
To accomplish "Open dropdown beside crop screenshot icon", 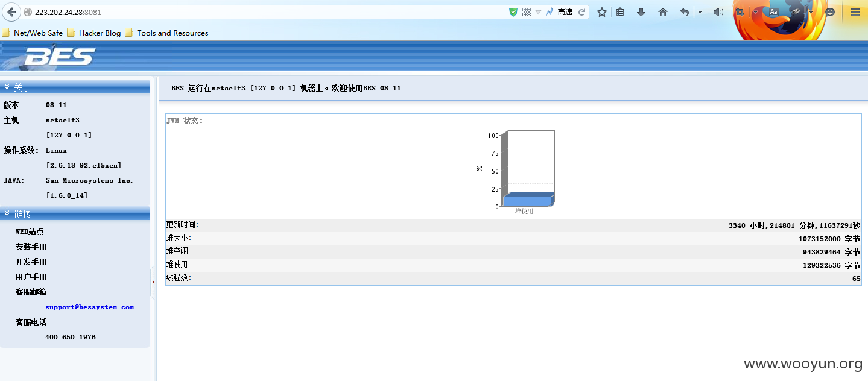I will point(755,12).
